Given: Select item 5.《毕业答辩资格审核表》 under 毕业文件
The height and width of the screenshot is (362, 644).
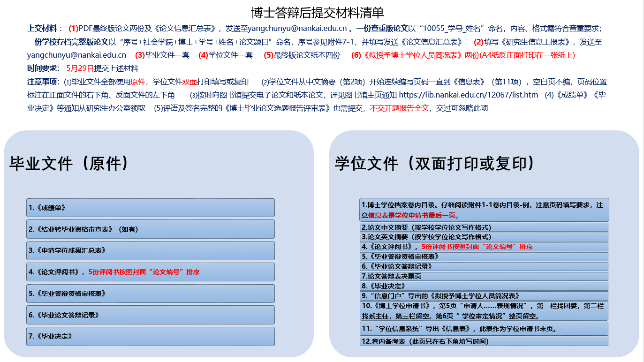Looking at the screenshot, I should [150, 294].
